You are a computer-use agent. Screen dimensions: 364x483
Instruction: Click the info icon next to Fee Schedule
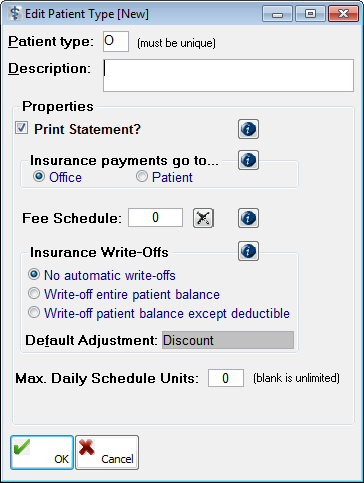(x=248, y=218)
